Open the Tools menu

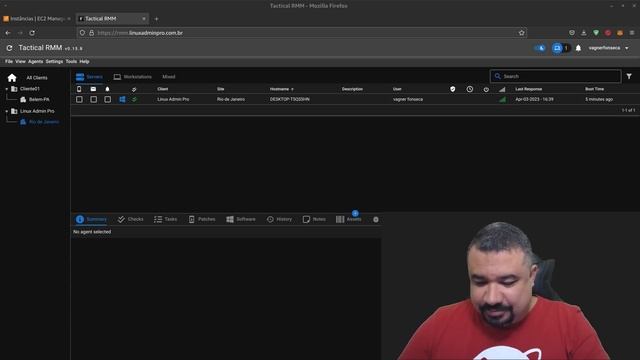tap(71, 62)
